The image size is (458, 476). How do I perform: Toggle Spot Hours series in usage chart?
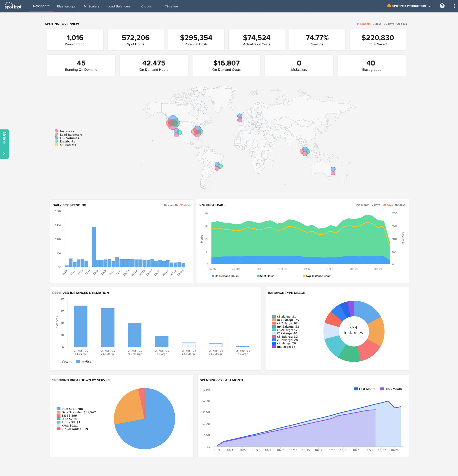coord(267,276)
